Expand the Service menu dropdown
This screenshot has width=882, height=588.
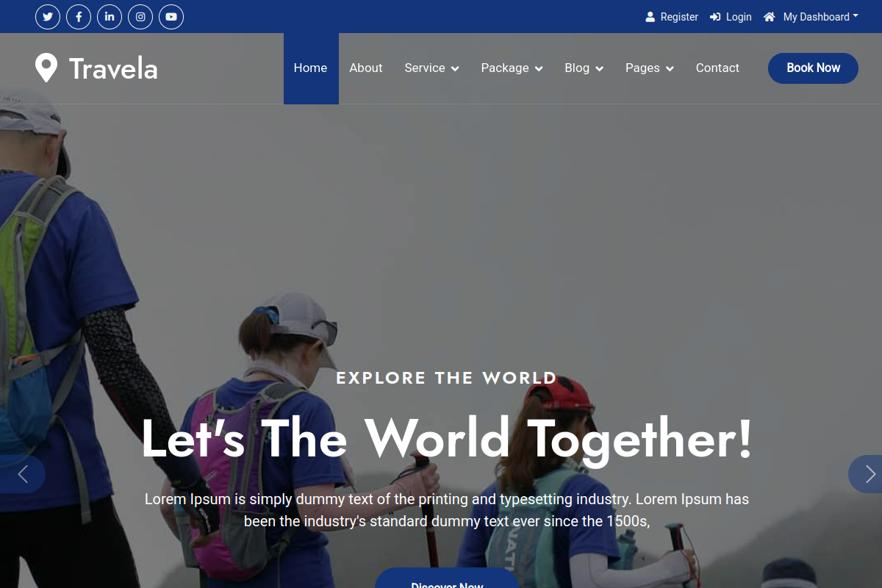click(431, 68)
